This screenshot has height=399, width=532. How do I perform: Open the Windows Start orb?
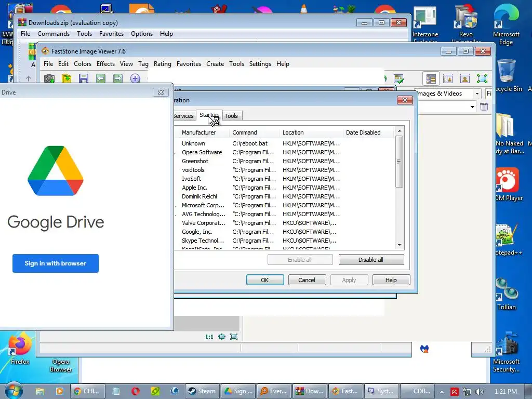point(14,391)
